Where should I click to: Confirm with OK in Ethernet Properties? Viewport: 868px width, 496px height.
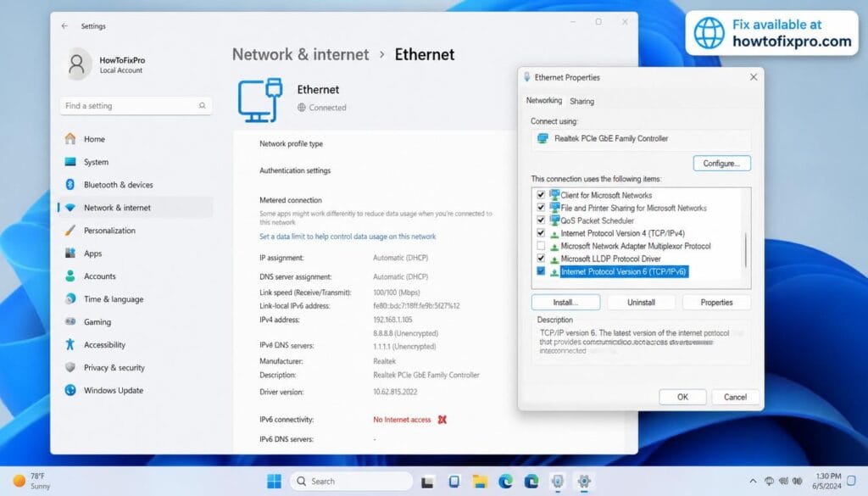[x=682, y=397]
